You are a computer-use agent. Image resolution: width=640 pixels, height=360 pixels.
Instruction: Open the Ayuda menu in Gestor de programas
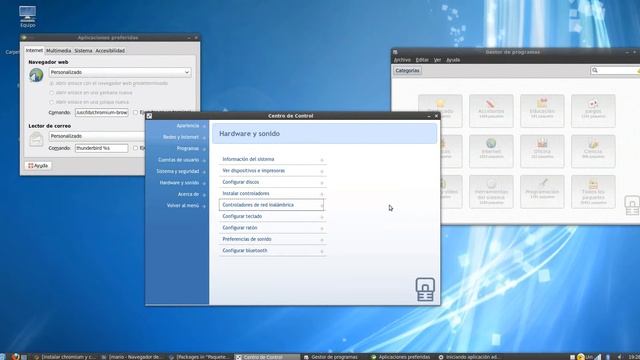coord(453,60)
